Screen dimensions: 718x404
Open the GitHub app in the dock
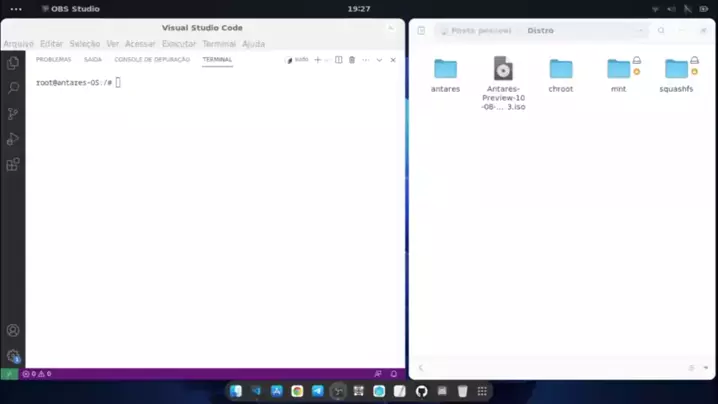[x=421, y=391]
